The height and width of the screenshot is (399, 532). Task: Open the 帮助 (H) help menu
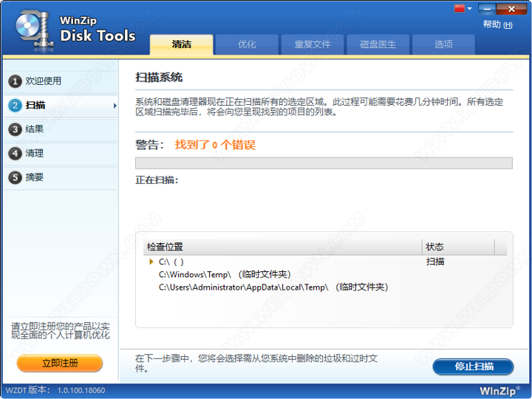pos(497,25)
